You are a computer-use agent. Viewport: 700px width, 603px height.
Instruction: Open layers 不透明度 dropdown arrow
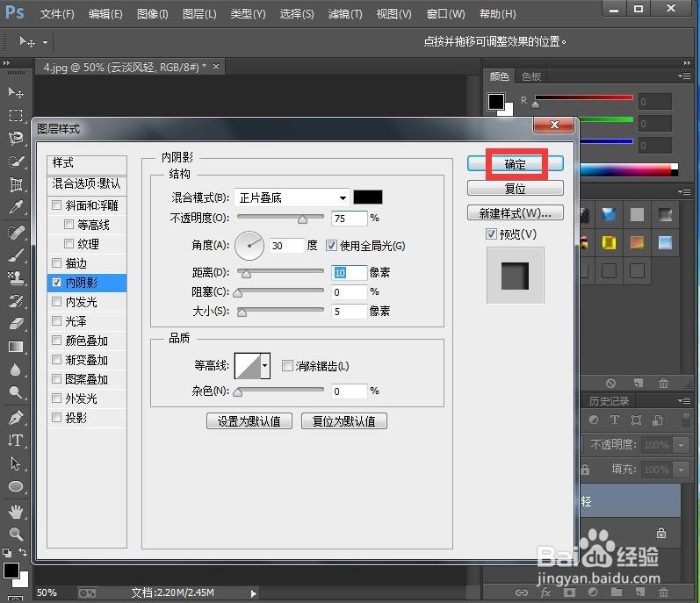(x=681, y=445)
